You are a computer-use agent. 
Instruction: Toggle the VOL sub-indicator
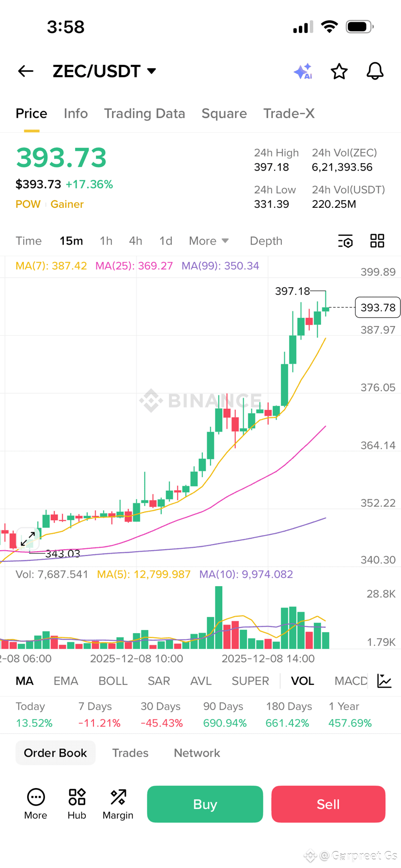[303, 681]
